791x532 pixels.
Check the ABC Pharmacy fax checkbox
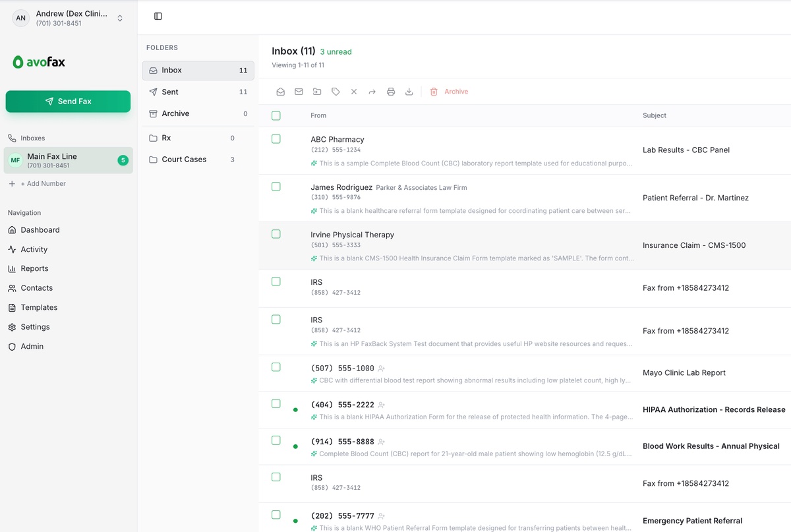pos(276,139)
